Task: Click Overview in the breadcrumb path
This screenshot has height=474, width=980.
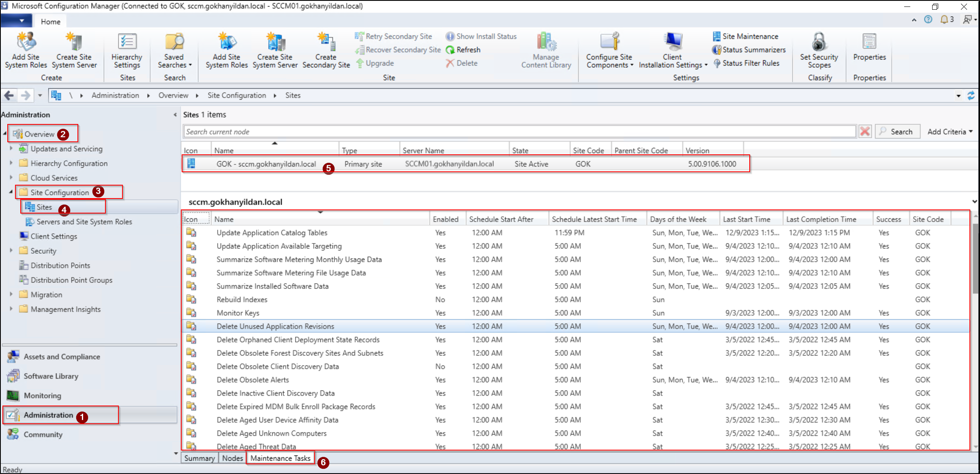Action: pos(173,96)
